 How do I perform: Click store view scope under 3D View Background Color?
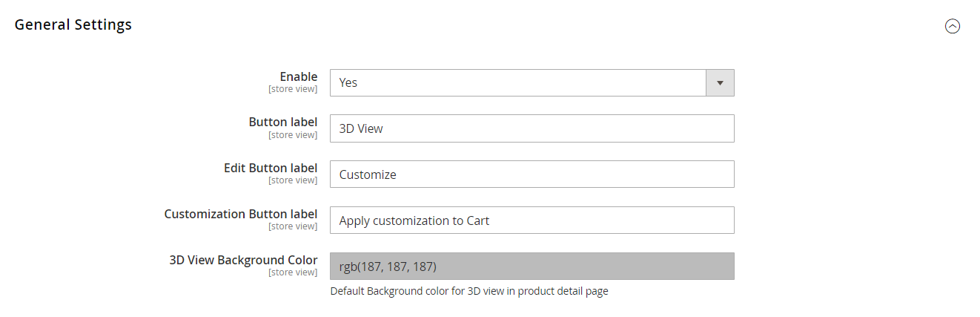(x=292, y=272)
